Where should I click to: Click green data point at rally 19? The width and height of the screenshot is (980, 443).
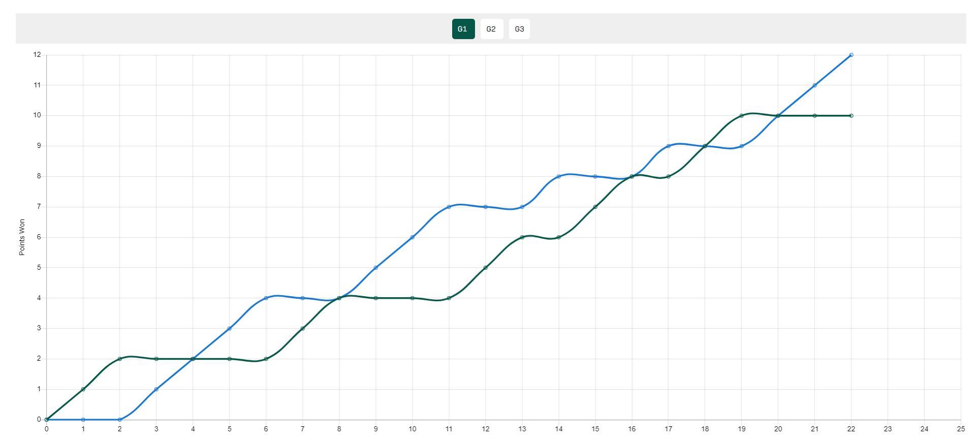click(x=741, y=116)
